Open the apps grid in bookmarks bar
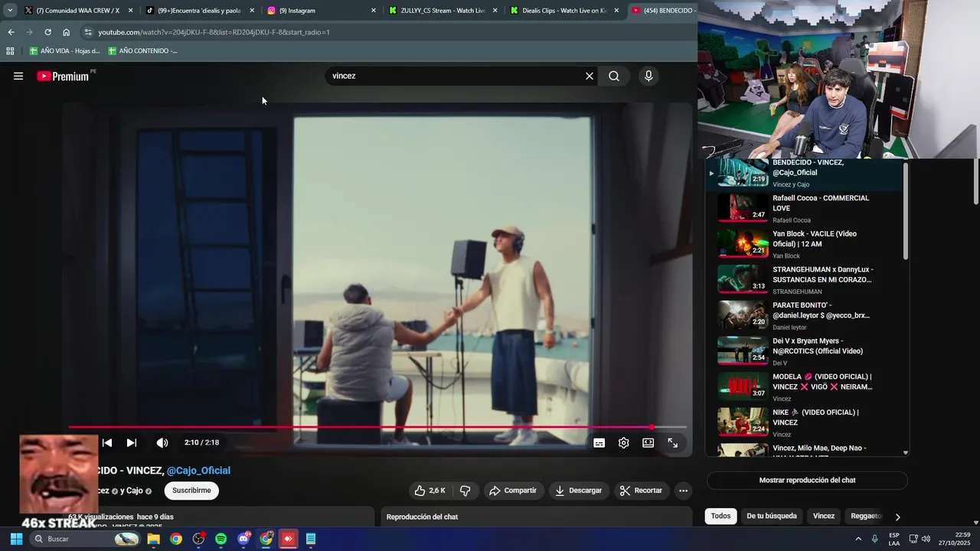This screenshot has width=980, height=551. point(10,51)
